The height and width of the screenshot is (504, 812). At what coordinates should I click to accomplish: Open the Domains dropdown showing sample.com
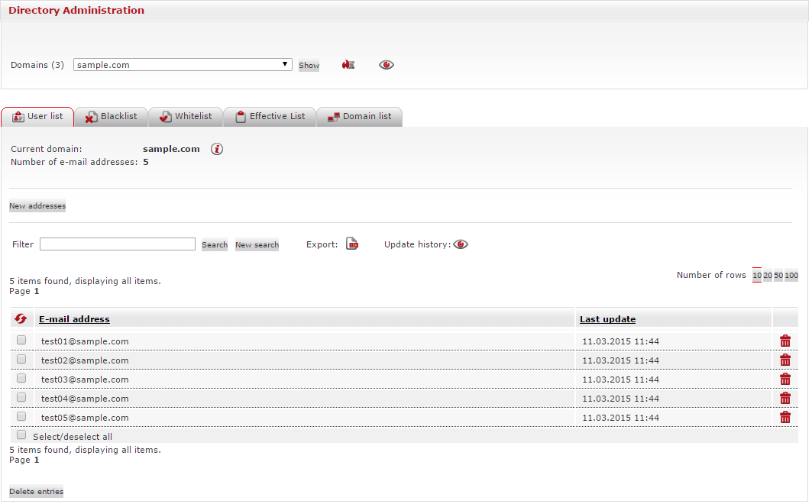tap(183, 65)
